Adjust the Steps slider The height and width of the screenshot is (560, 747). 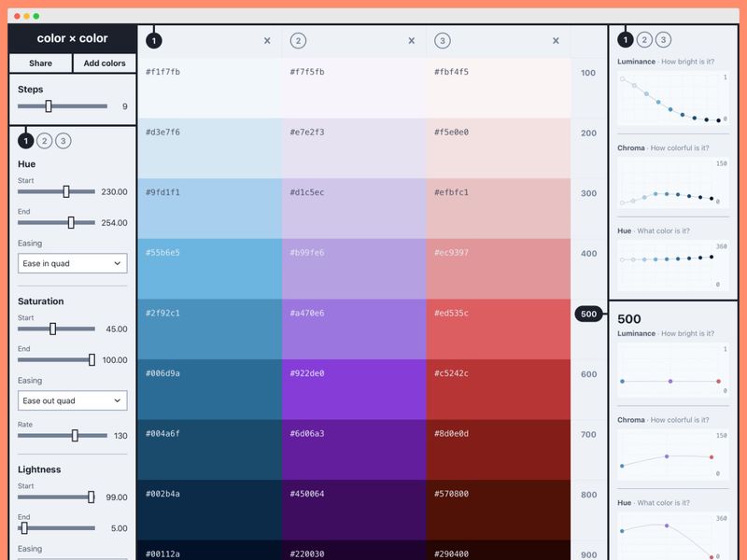47,105
